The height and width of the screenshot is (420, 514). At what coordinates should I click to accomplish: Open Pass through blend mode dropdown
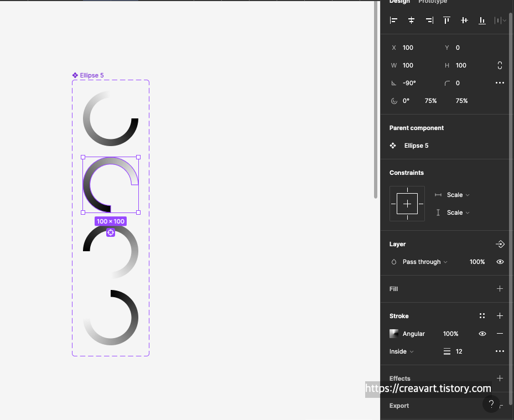[425, 262]
